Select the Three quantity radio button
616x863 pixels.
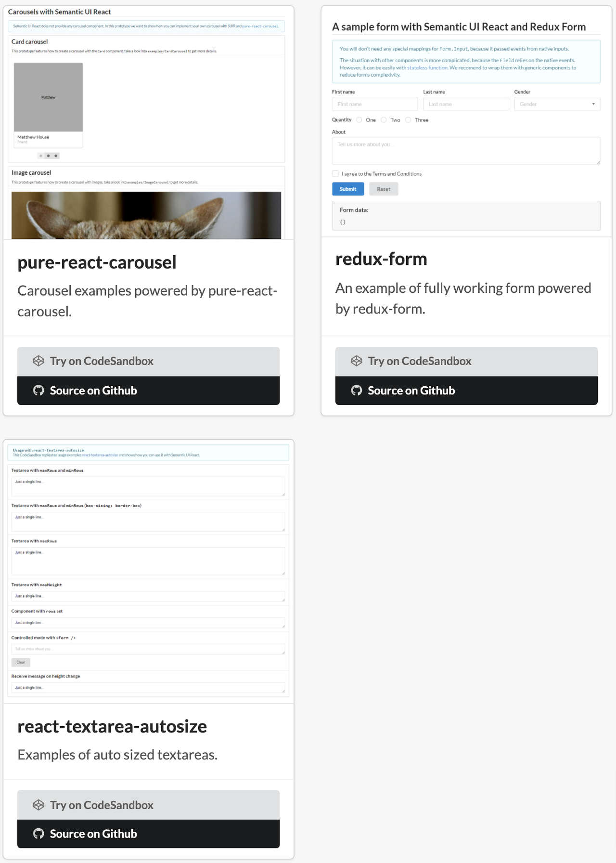click(x=408, y=120)
